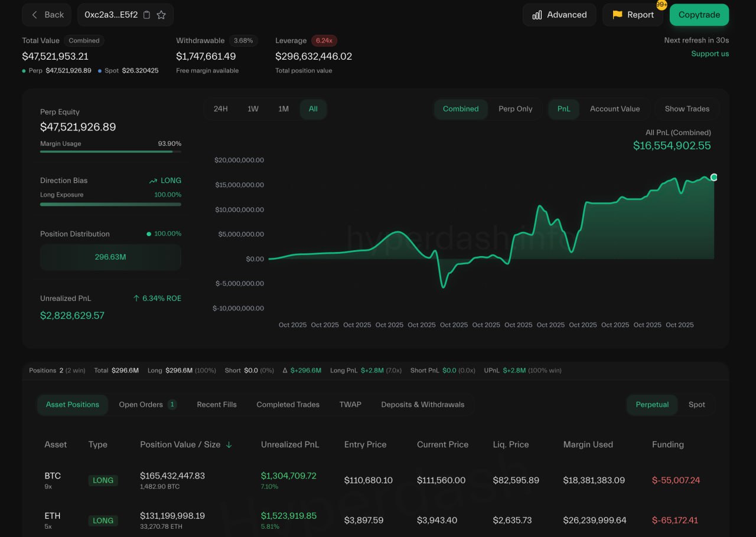The height and width of the screenshot is (537, 756).
Task: Switch the chart view to Perp Only
Action: pos(515,109)
